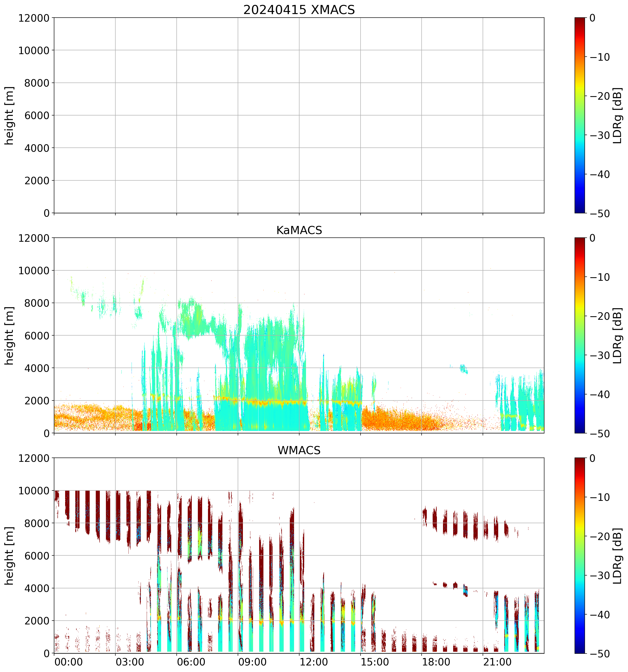
Task: Click the 06:00 x-axis tick label
Action: tap(191, 662)
